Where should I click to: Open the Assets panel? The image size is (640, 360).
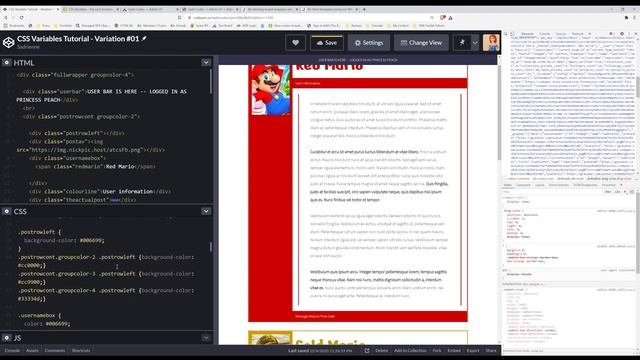(x=32, y=350)
